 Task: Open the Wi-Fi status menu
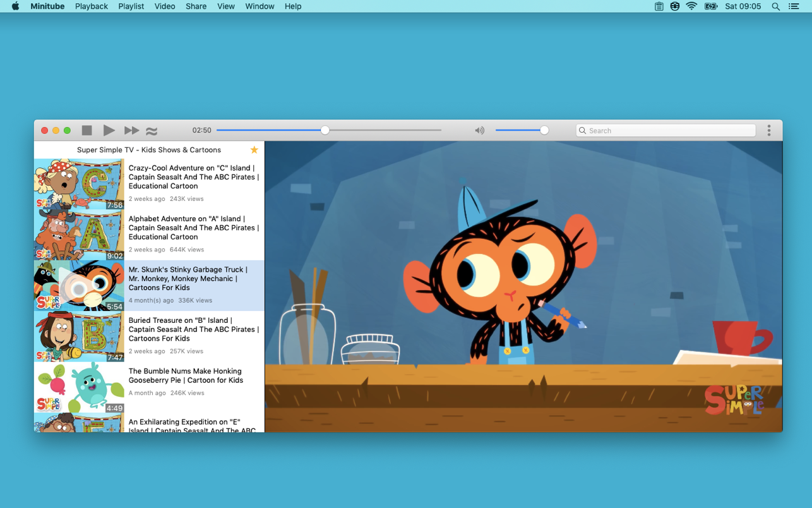(692, 6)
